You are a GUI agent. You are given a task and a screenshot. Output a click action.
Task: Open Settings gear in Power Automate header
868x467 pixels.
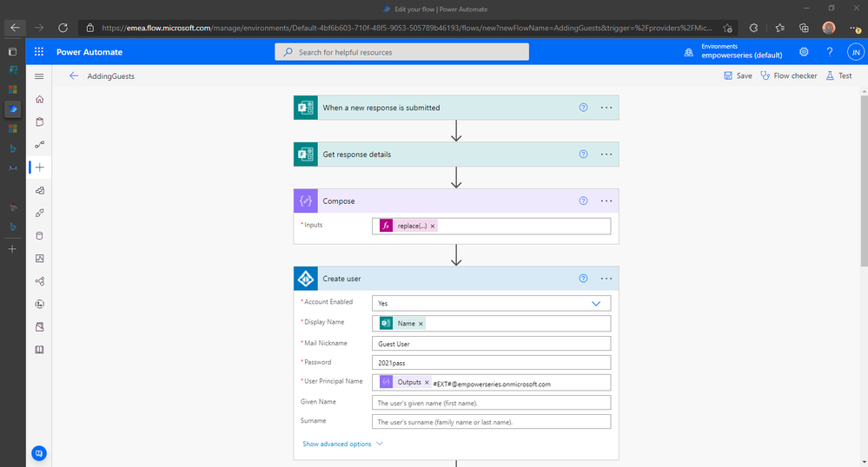coord(804,51)
